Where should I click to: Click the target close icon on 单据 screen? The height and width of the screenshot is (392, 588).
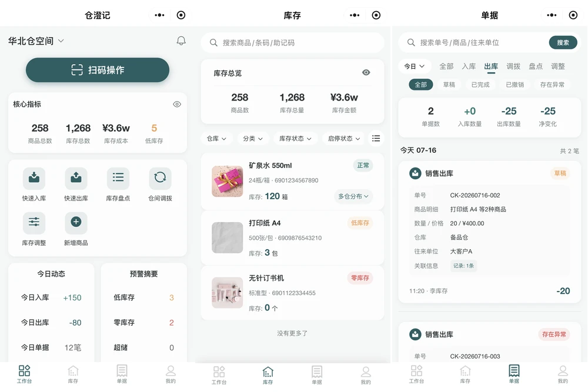coord(573,15)
